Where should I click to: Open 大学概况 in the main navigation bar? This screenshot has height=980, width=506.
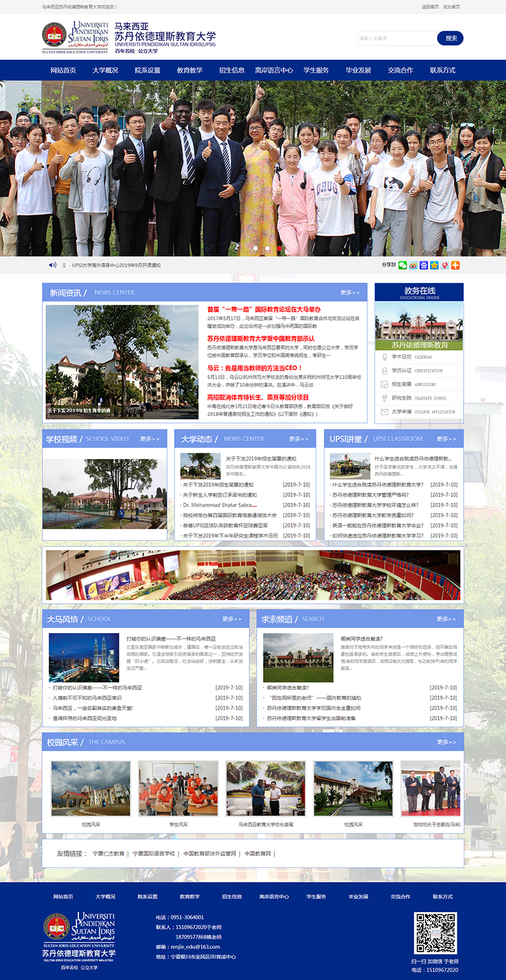pyautogui.click(x=105, y=70)
